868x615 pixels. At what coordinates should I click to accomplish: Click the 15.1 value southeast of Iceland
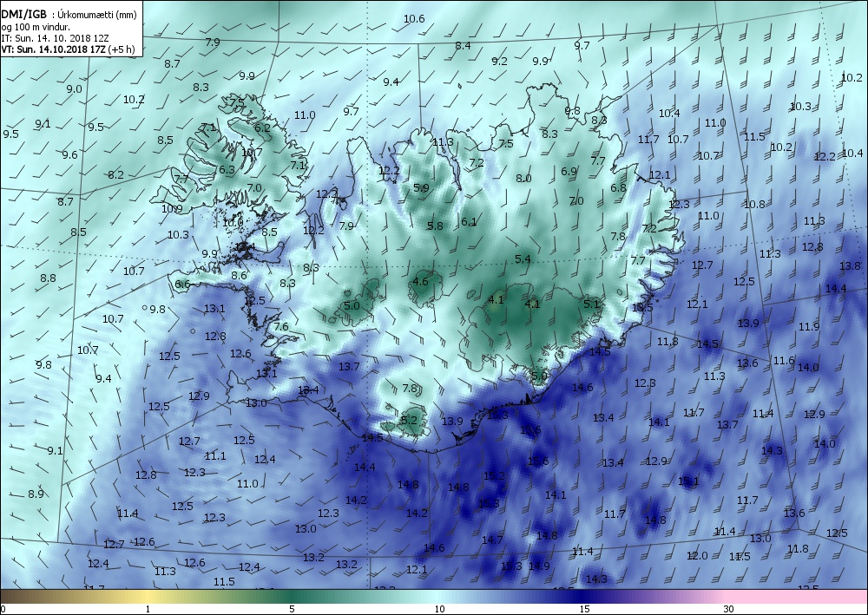688,481
